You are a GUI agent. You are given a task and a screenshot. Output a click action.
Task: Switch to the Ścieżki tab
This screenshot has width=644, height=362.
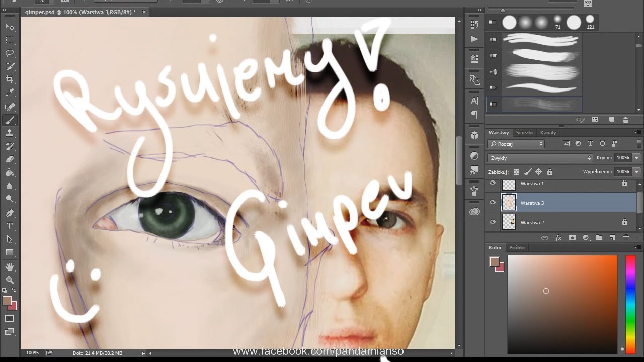[524, 133]
